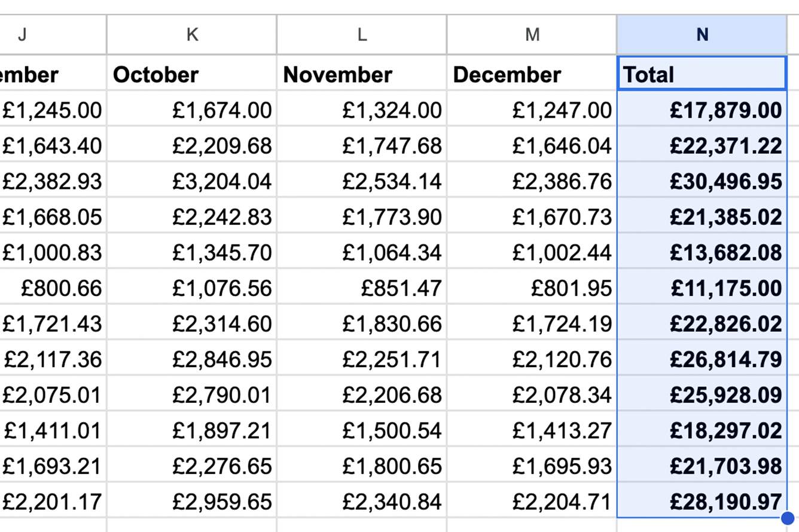Select the column K header

pos(191,34)
